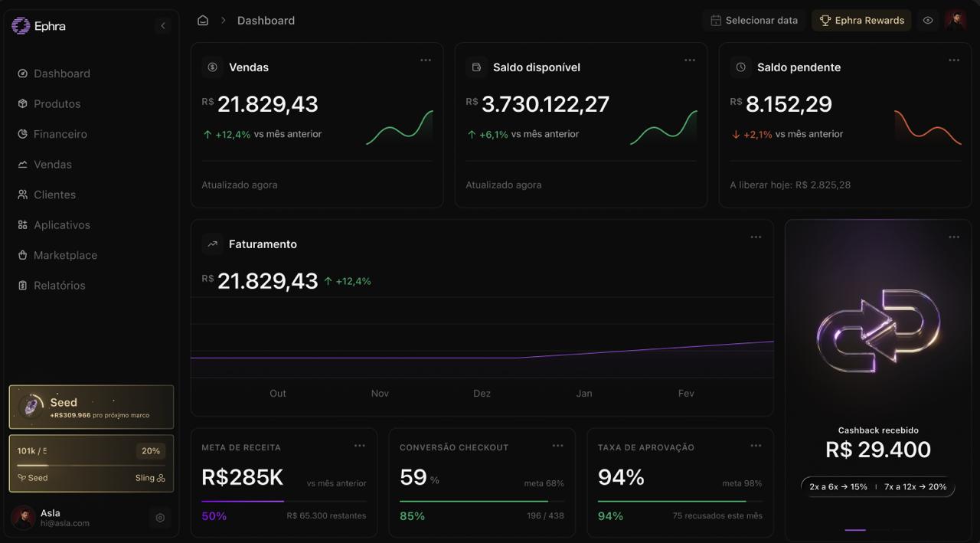Open Vendas card options menu
The image size is (980, 543).
426,60
